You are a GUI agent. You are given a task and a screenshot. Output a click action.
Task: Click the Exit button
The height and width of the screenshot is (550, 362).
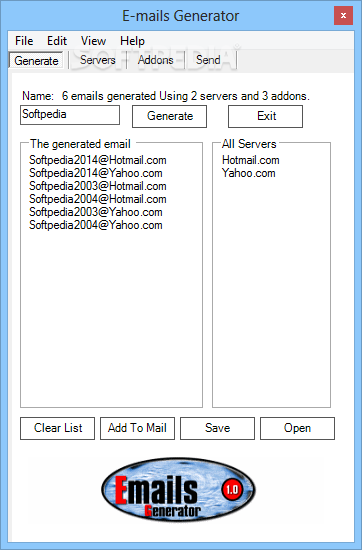pyautogui.click(x=266, y=116)
